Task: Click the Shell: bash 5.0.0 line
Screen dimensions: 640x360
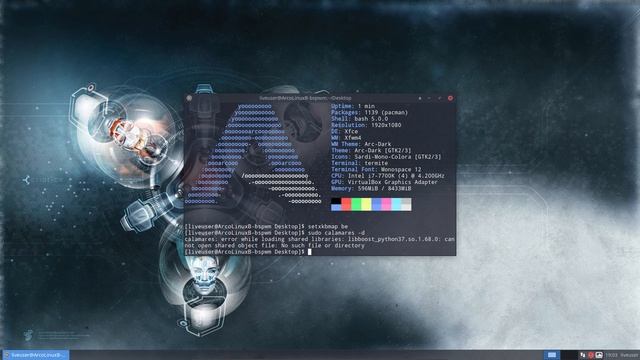Action: pos(360,119)
